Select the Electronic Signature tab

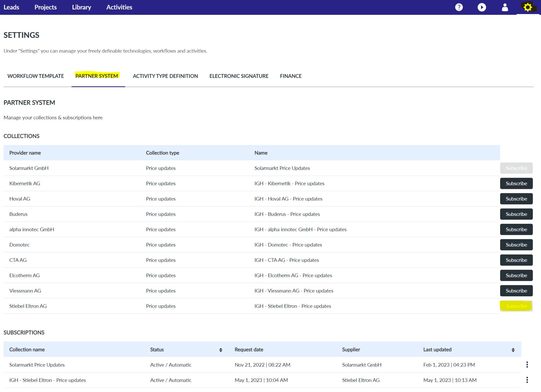[x=239, y=76]
